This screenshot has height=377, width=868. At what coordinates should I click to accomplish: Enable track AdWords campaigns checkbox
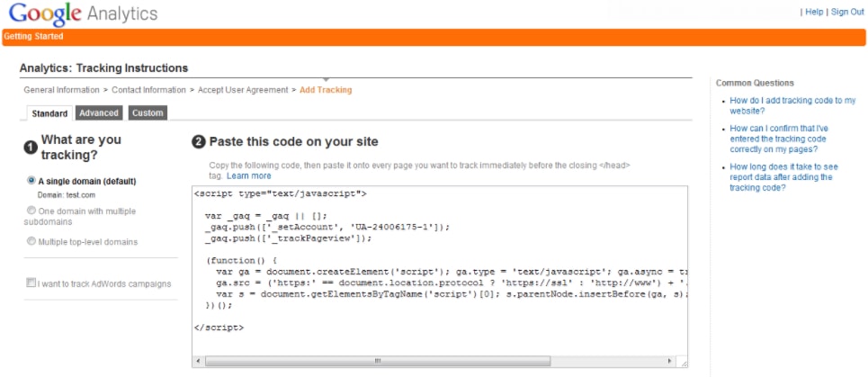point(31,283)
